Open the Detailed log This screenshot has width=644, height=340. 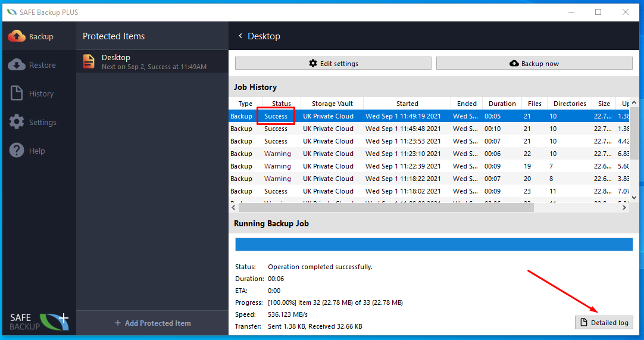(604, 323)
